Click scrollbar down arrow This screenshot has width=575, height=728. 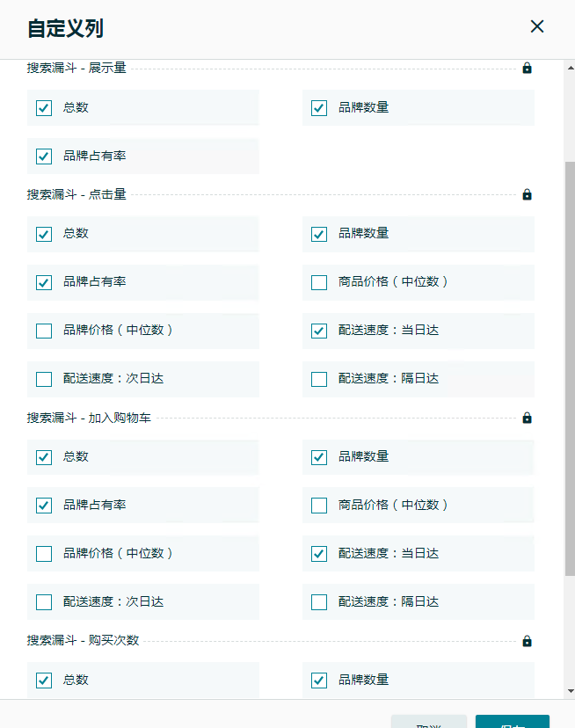pyautogui.click(x=571, y=691)
